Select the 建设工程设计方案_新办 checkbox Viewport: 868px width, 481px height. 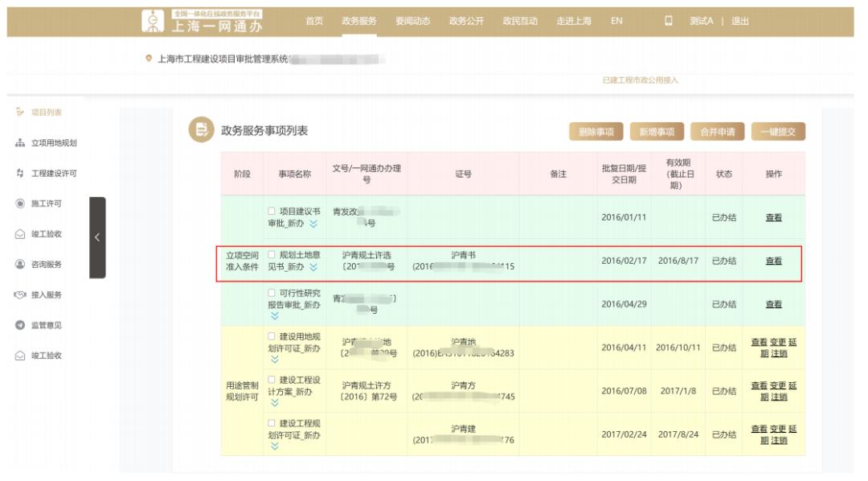click(x=272, y=380)
